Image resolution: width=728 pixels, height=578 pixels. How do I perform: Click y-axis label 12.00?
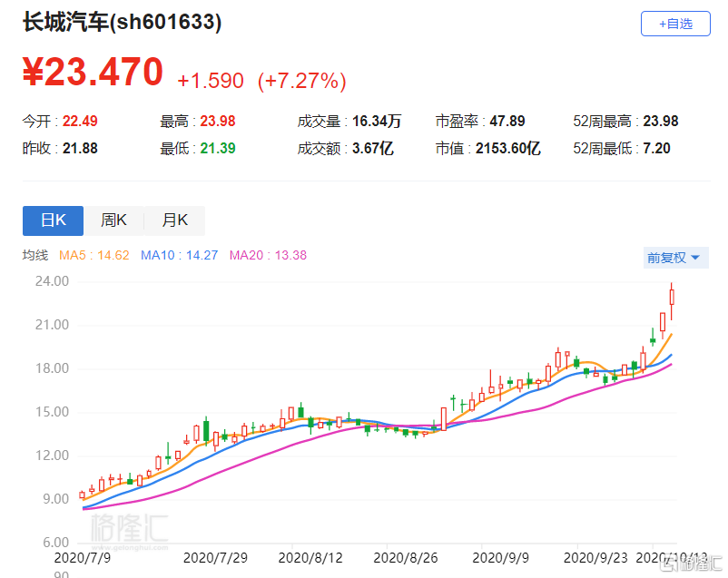point(52,456)
